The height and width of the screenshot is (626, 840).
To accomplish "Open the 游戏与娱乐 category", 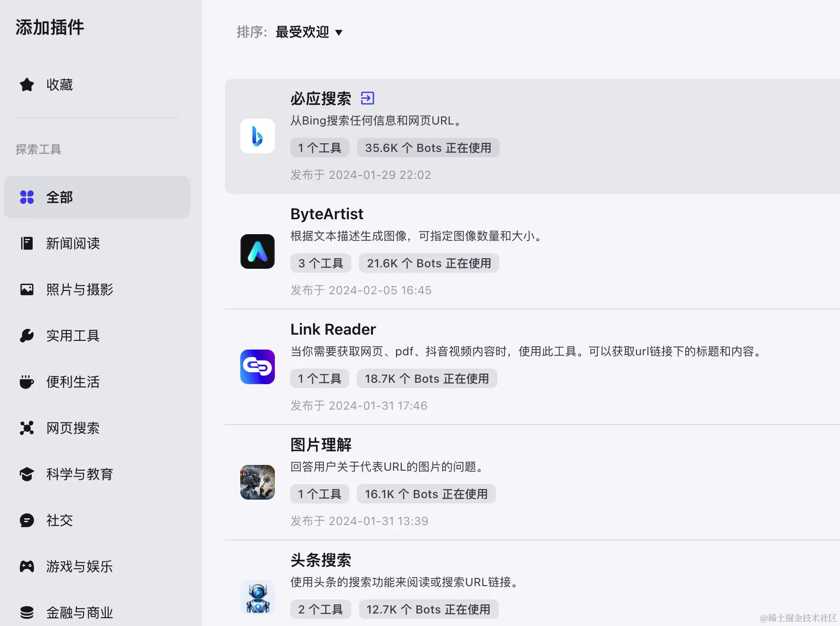I will tap(97, 566).
